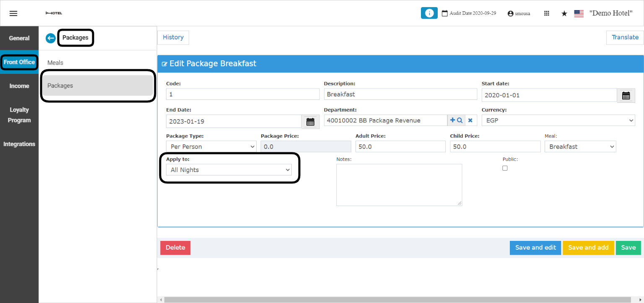Toggle the Public checkbox
The image size is (644, 303).
(x=505, y=168)
